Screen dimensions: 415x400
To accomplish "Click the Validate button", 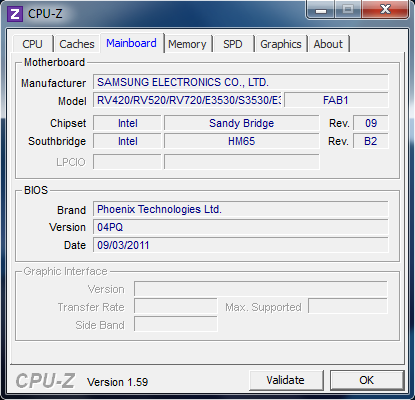I will (286, 380).
